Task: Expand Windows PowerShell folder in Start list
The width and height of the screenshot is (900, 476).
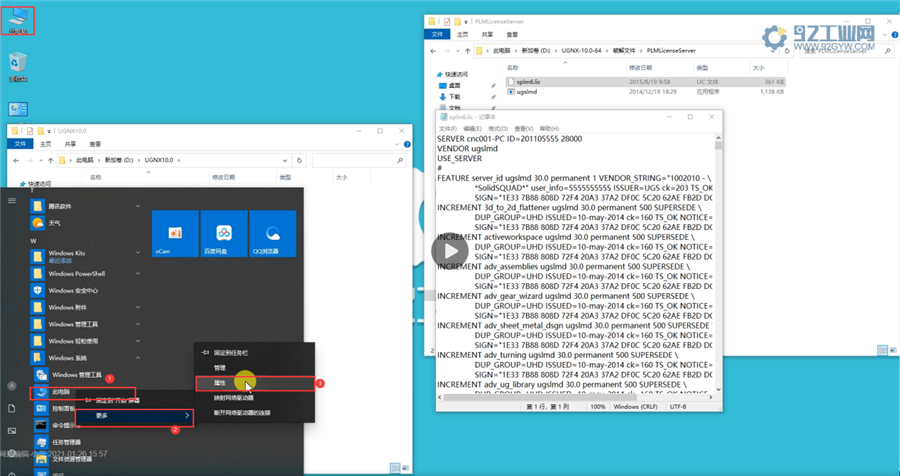Action: tap(137, 274)
